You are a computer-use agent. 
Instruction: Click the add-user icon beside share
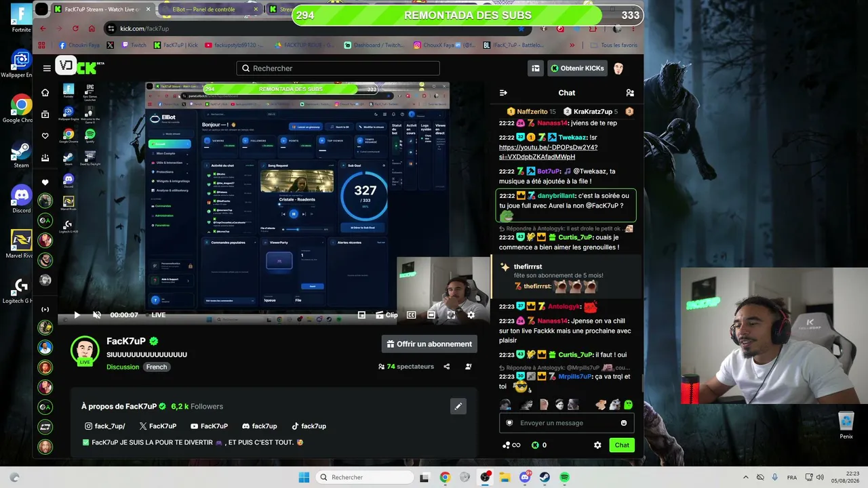pos(468,367)
